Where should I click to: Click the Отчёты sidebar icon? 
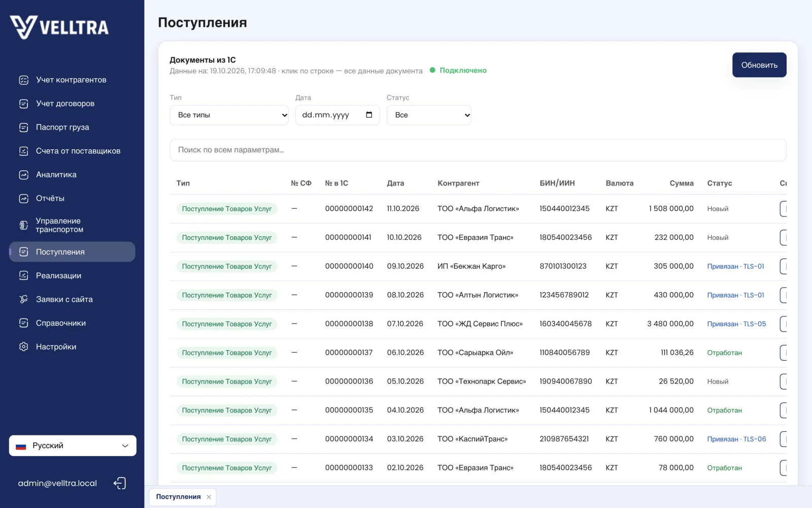pyautogui.click(x=23, y=199)
